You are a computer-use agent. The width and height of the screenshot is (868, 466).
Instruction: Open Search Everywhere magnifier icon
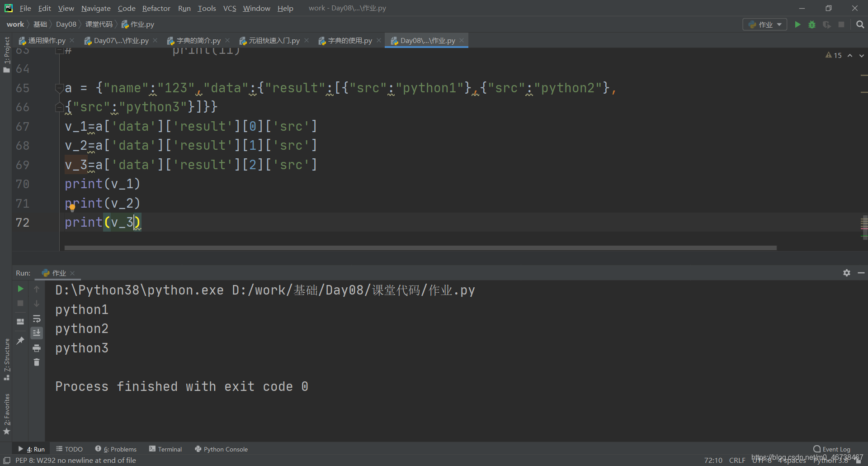click(860, 24)
